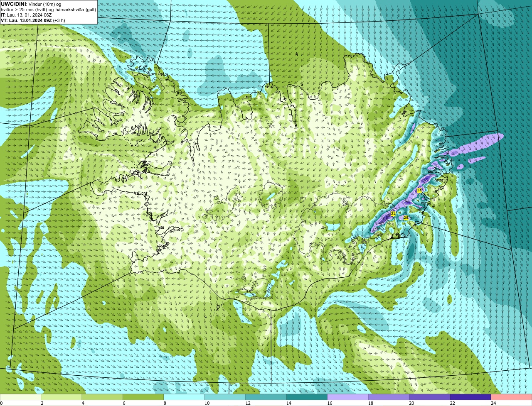
Task: Click the yellow gust label 34
Action: [419, 190]
